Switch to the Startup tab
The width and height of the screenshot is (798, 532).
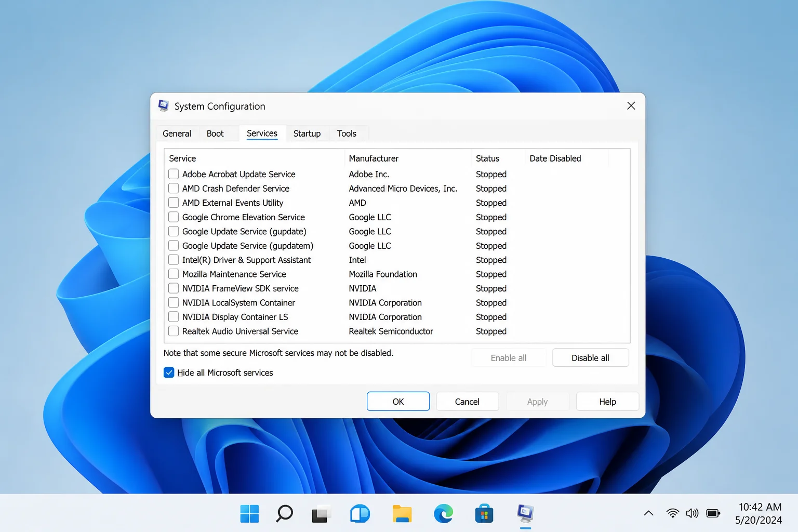coord(307,134)
